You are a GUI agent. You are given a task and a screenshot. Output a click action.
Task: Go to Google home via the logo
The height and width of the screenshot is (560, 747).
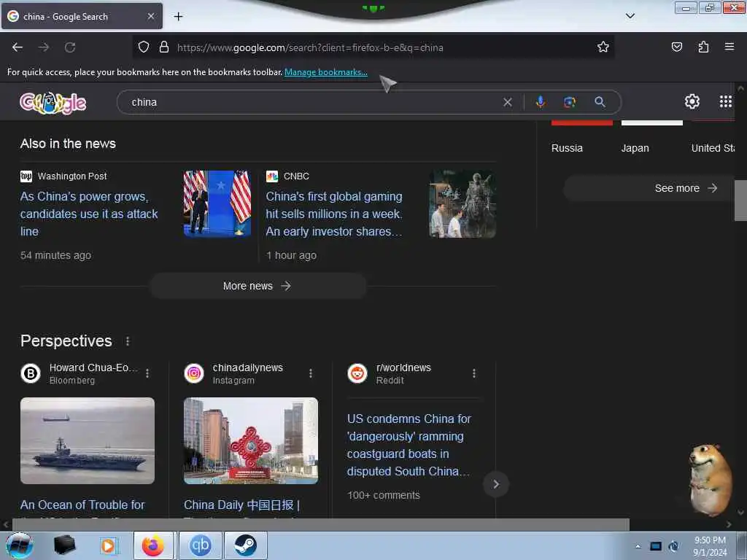click(53, 102)
